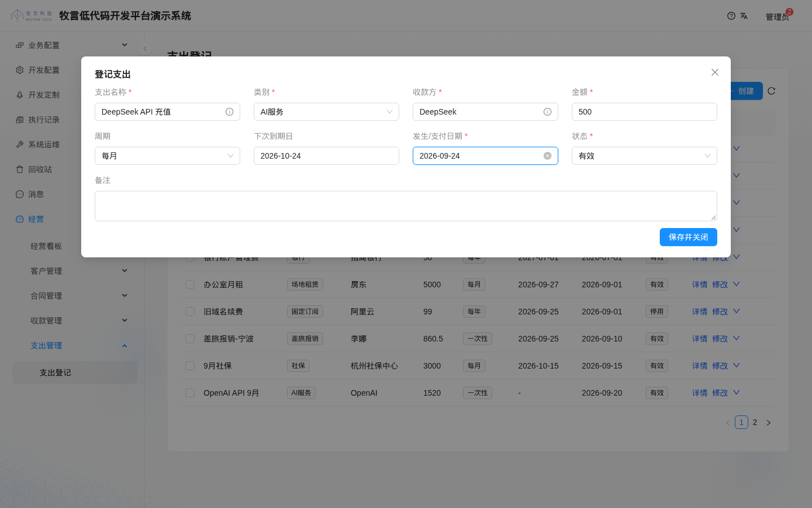Open the 类别 dropdown showing AI服务
Viewport: 812px width, 508px height.
coord(326,112)
